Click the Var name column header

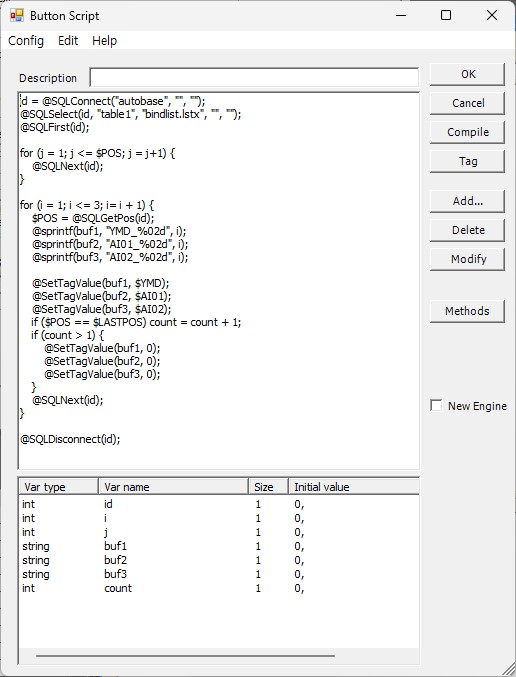(174, 487)
